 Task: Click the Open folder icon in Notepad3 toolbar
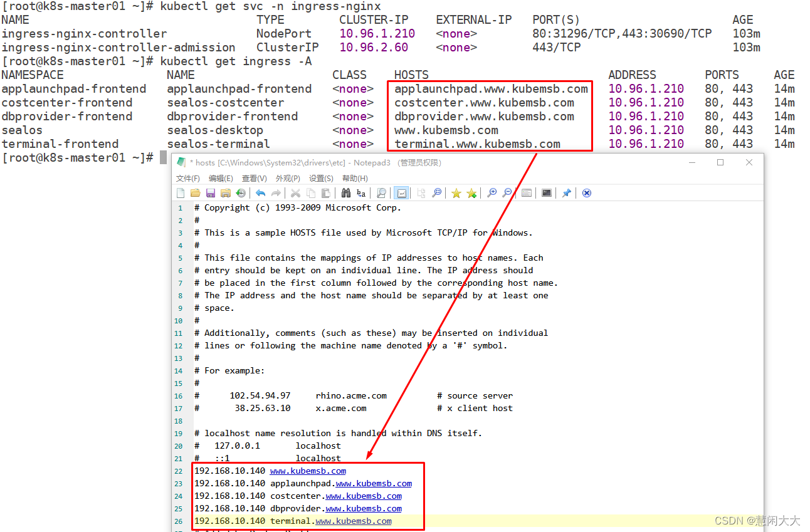tap(196, 193)
